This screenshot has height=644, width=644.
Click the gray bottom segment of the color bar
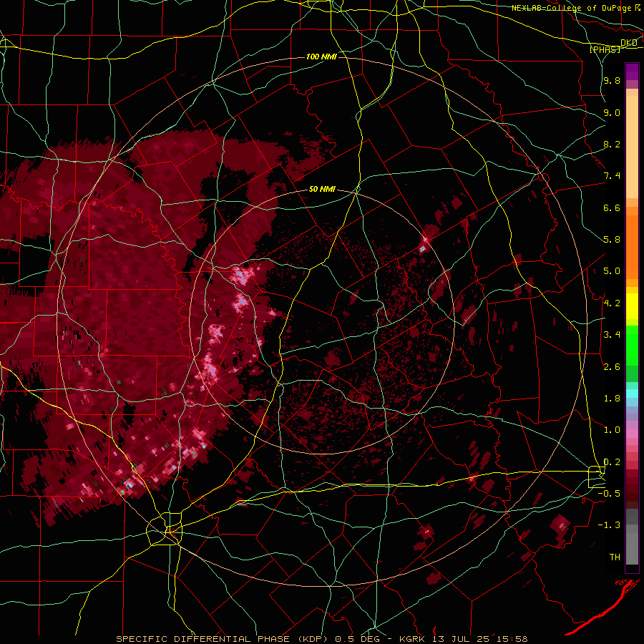(x=632, y=545)
